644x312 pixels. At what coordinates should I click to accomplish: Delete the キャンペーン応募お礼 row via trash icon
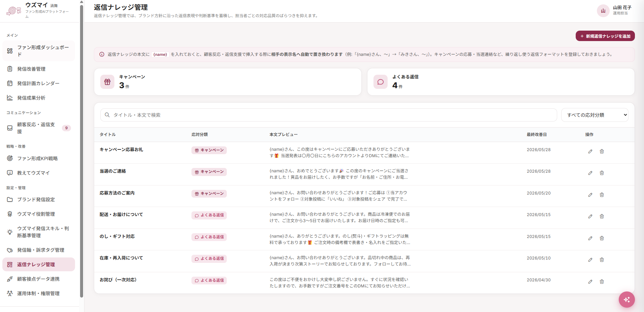602,151
